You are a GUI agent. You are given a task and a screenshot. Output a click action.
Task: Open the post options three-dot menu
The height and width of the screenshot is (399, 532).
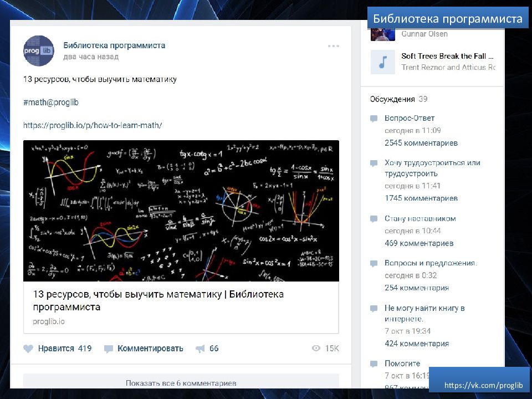[333, 46]
